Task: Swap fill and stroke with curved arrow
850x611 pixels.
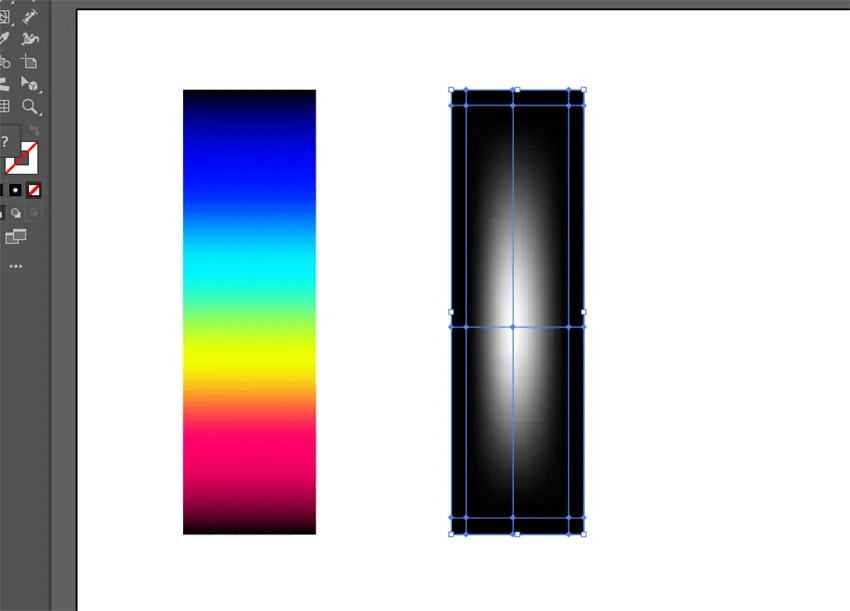Action: point(35,131)
